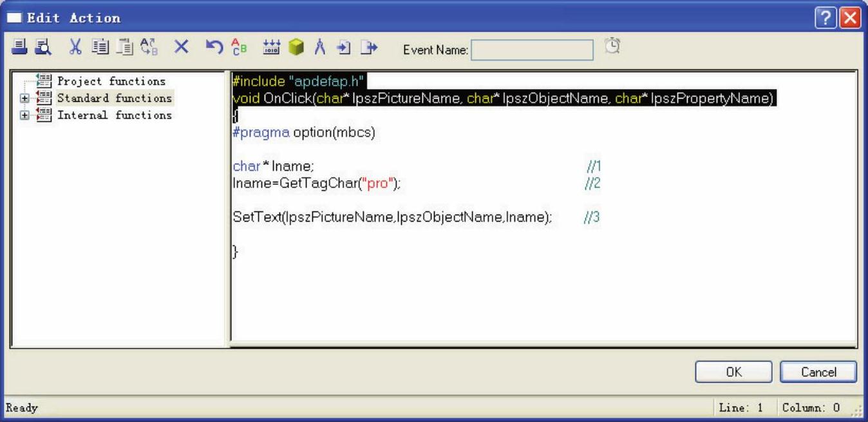868x422 pixels.
Task: Expand the Internal functions tree node
Action: coord(24,115)
